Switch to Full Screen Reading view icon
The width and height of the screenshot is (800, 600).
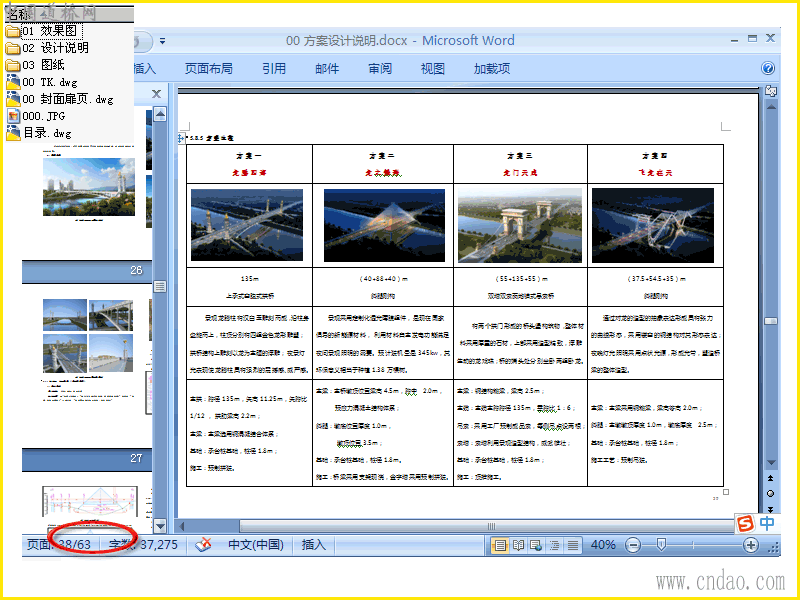tap(518, 545)
